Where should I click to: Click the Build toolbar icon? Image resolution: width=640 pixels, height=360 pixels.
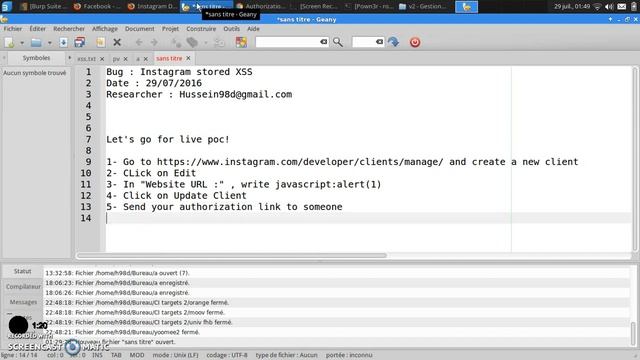192,42
